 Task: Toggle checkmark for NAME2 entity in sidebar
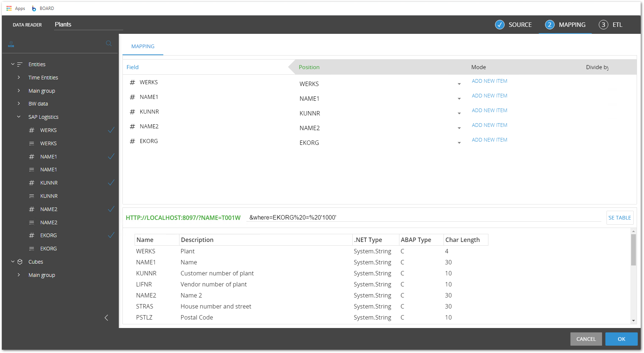point(111,209)
